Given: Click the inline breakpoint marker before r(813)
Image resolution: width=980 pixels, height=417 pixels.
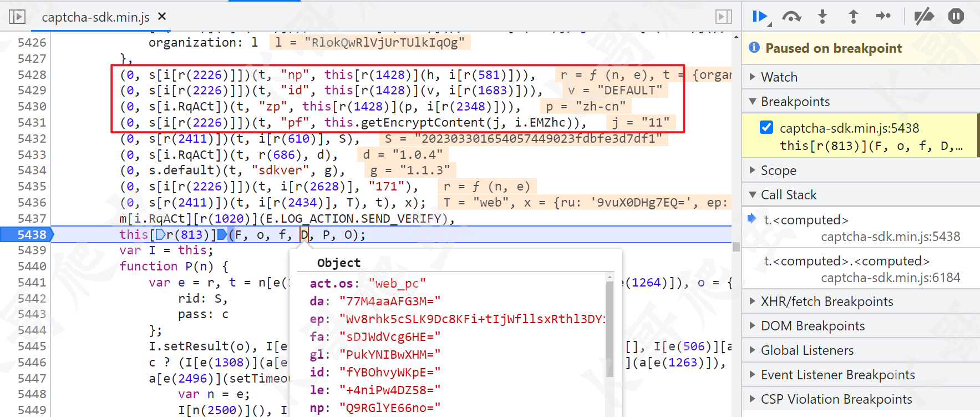Looking at the screenshot, I should pyautogui.click(x=160, y=235).
